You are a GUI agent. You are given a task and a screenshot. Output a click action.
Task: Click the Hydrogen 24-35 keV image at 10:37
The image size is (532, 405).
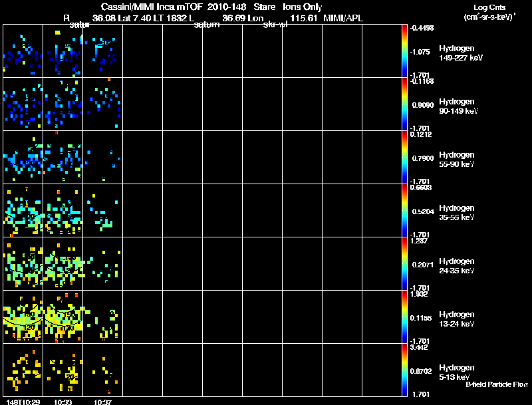[103, 264]
